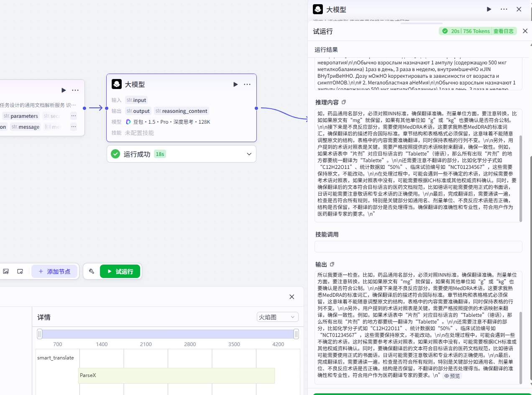This screenshot has height=395, width=532.
Task: Click the green success check icon on 运行成功
Action: [x=115, y=154]
